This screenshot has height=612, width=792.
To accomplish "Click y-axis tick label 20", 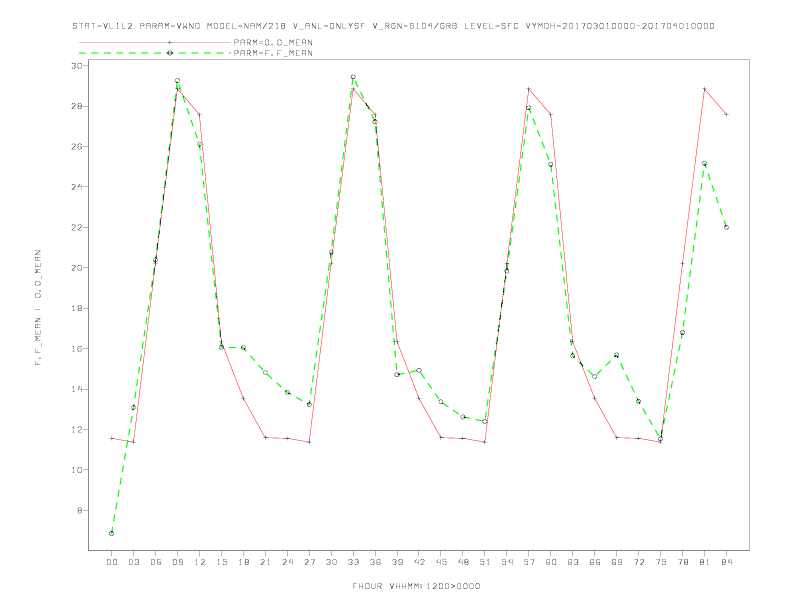I will coord(76,268).
